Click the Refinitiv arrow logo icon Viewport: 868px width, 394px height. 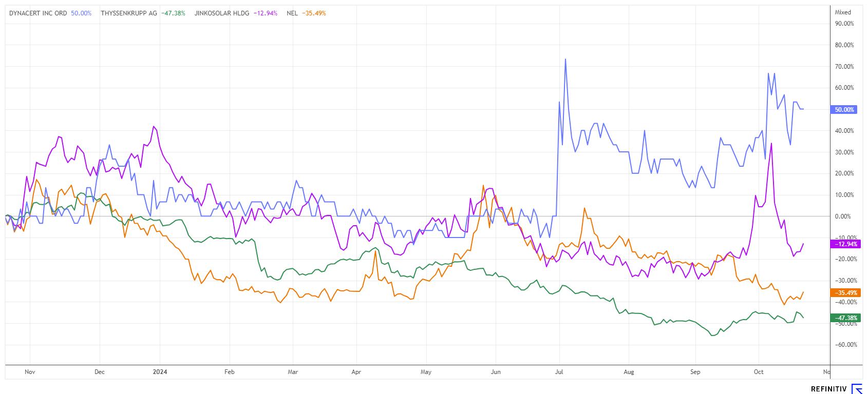tap(857, 389)
